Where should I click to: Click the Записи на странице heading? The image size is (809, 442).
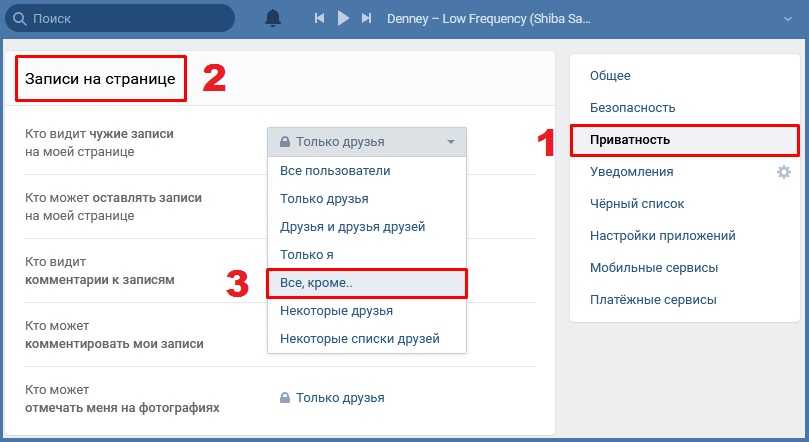pos(100,79)
